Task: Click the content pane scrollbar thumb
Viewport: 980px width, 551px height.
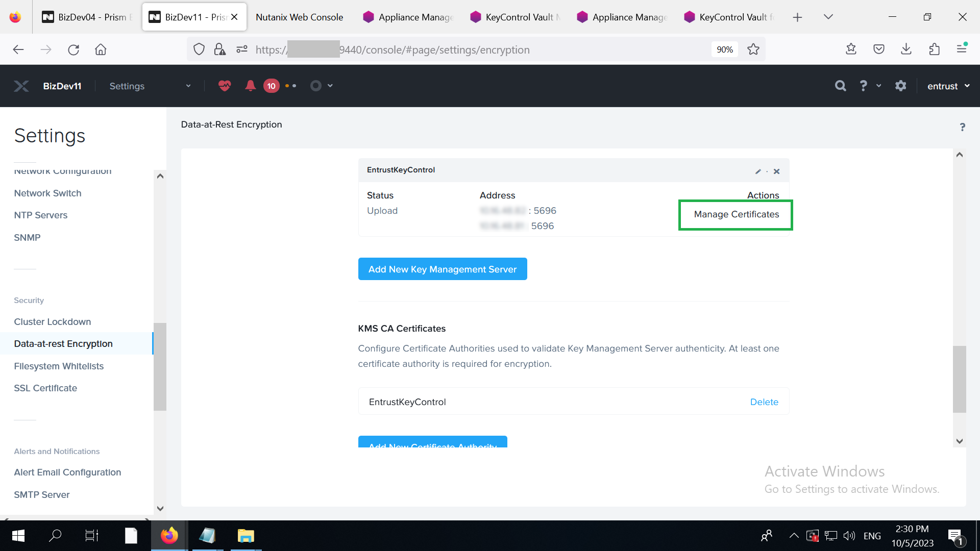Action: pos(960,379)
